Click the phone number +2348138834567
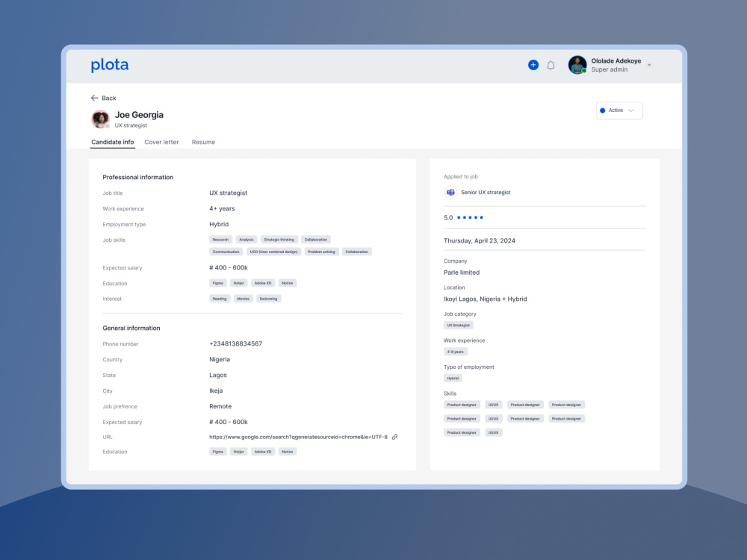The width and height of the screenshot is (747, 560). pos(236,343)
